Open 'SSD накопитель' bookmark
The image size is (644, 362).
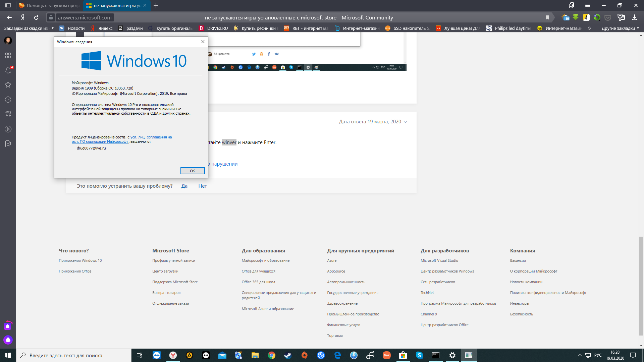pos(408,28)
